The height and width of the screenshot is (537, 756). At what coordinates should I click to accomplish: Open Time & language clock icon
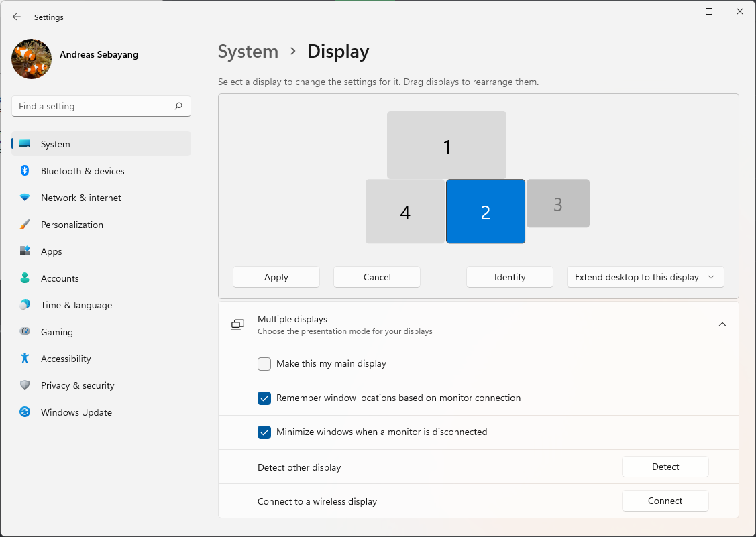coord(25,305)
